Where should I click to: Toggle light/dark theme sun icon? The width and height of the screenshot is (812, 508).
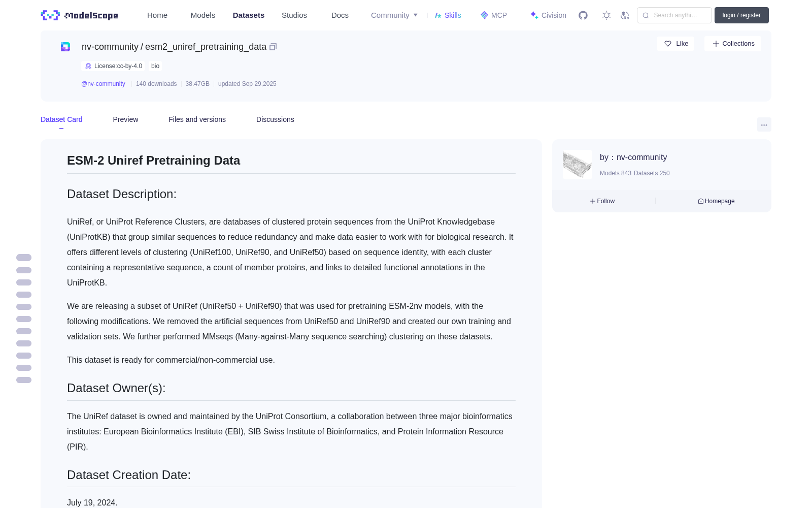tap(606, 15)
